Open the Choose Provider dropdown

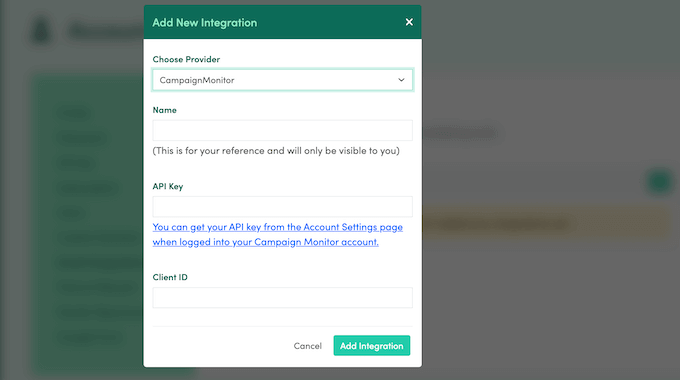(x=282, y=80)
